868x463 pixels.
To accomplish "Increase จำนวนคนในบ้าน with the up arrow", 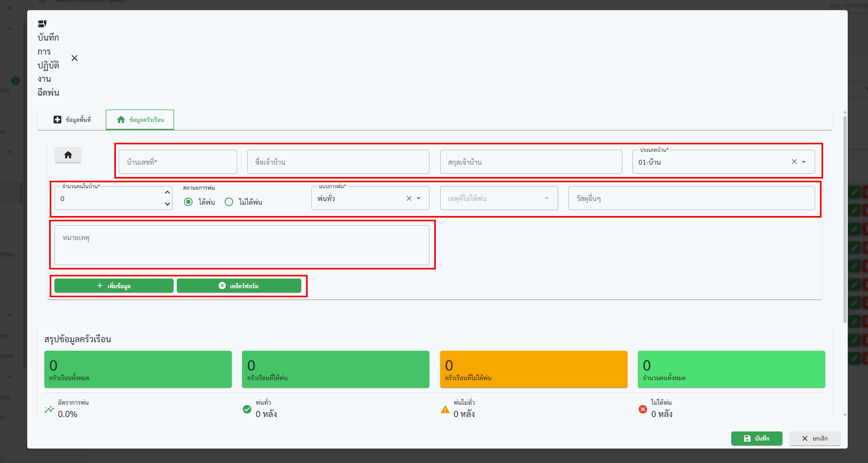I will point(167,192).
